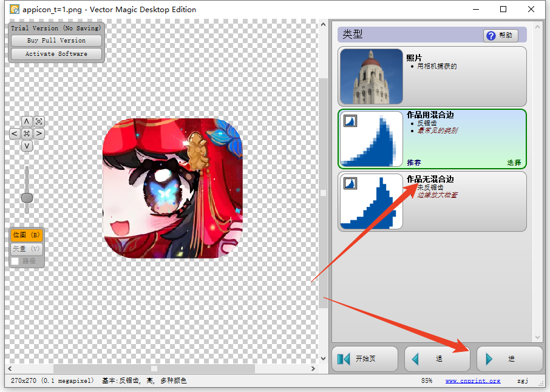Screen dimensions: 550x392
Task: Click the zoom-to-fit icon beside the up arrow
Action: coord(39,121)
